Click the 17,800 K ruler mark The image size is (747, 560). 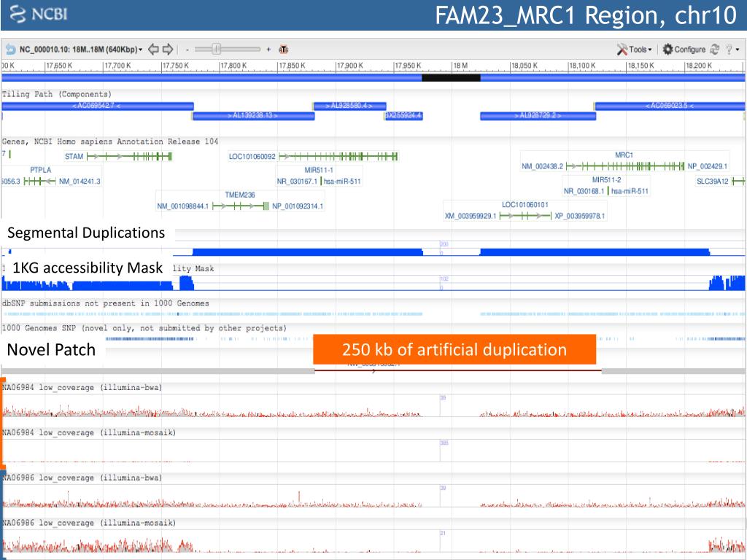[x=233, y=66]
